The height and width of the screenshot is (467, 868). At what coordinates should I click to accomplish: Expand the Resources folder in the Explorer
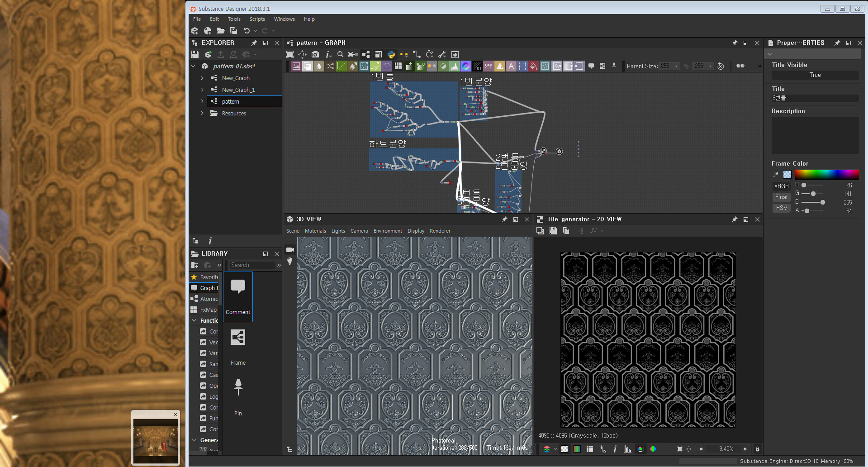click(x=202, y=113)
